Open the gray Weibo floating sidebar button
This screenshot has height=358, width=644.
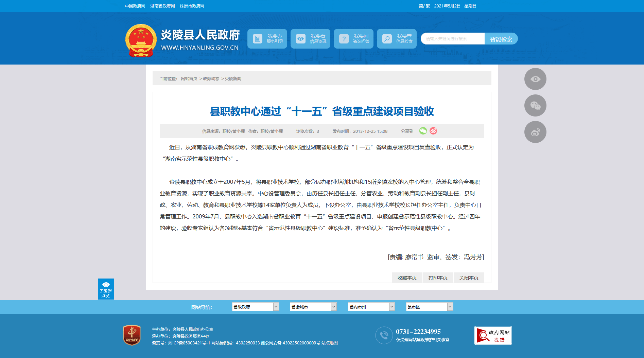point(535,132)
